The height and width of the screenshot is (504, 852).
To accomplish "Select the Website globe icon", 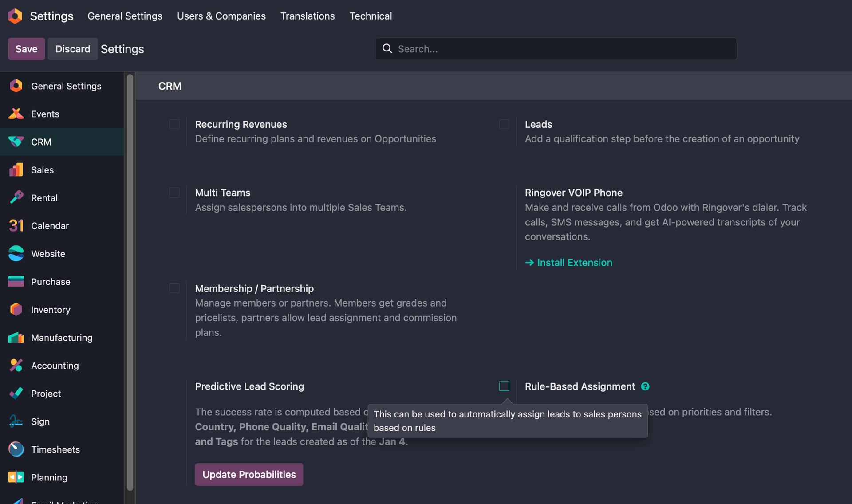I will pyautogui.click(x=16, y=254).
